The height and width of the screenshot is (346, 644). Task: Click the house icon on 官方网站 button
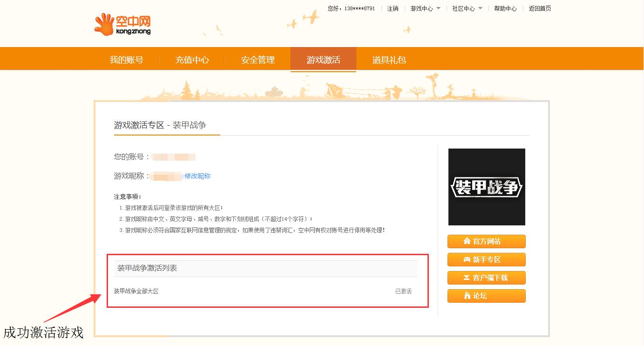(x=467, y=241)
